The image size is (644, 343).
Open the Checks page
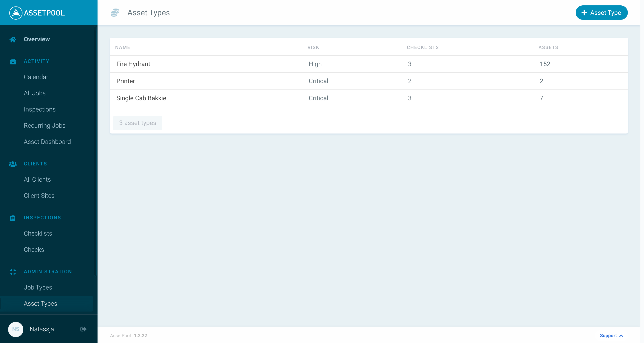(x=34, y=250)
